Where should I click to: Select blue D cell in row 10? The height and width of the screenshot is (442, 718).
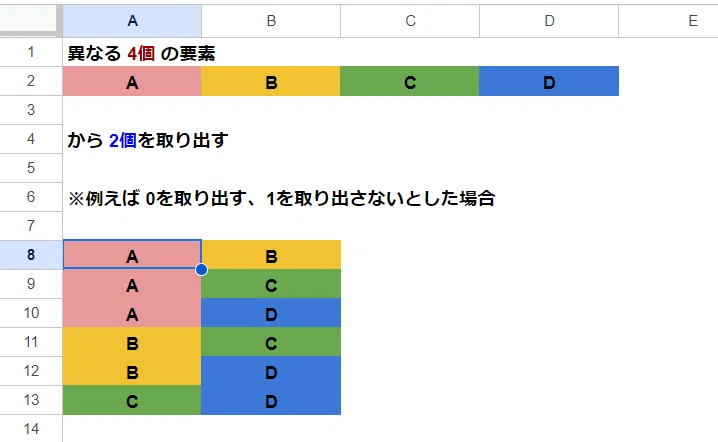pos(271,313)
